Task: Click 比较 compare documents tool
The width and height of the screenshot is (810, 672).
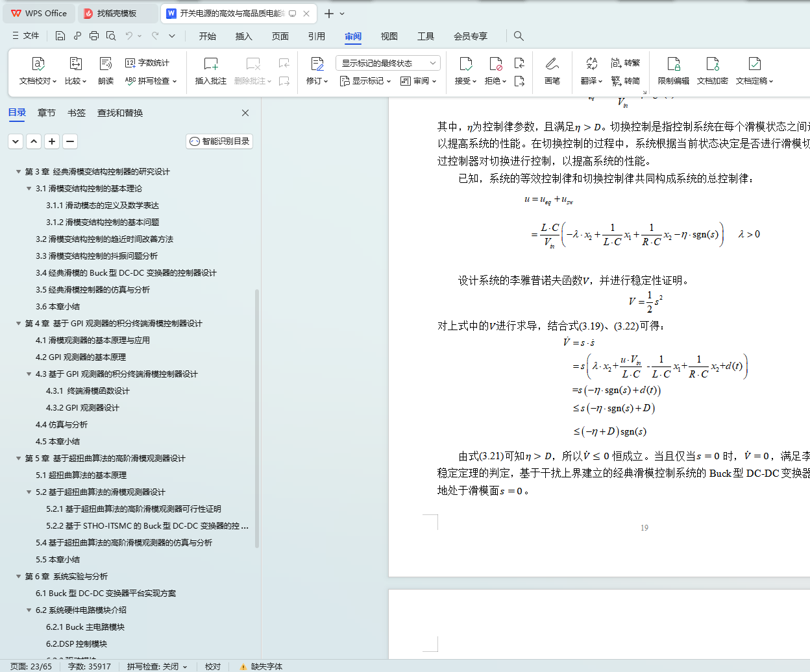Action: pyautogui.click(x=75, y=71)
